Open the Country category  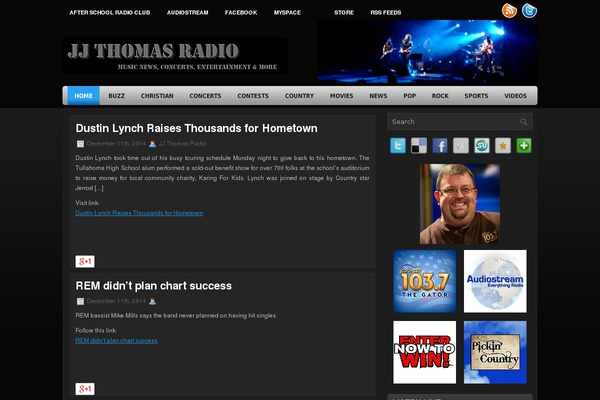coord(299,96)
